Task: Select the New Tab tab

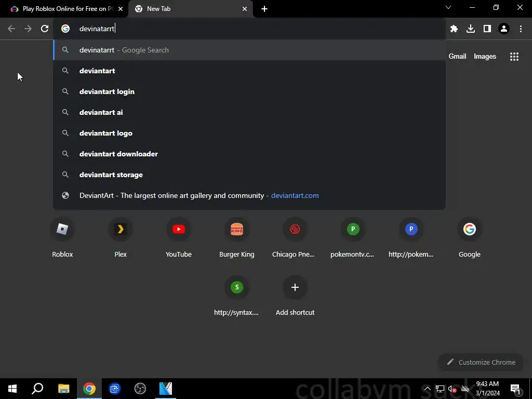Action: [190, 9]
